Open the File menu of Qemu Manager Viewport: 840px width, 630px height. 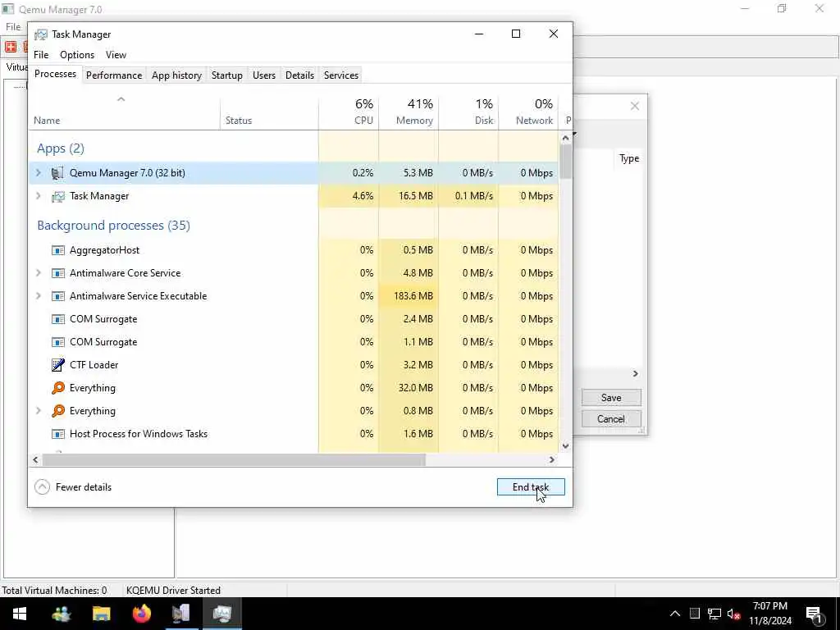pyautogui.click(x=13, y=27)
